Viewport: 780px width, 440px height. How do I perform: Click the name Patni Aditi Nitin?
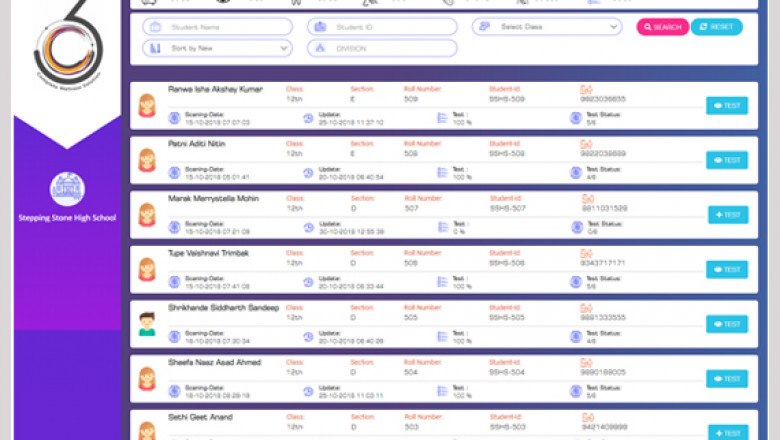coord(196,144)
